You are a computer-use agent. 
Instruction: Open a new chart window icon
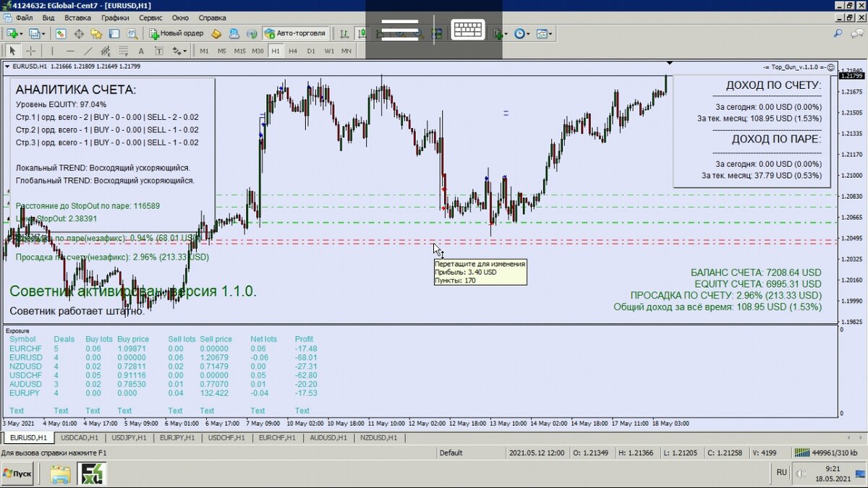point(12,33)
